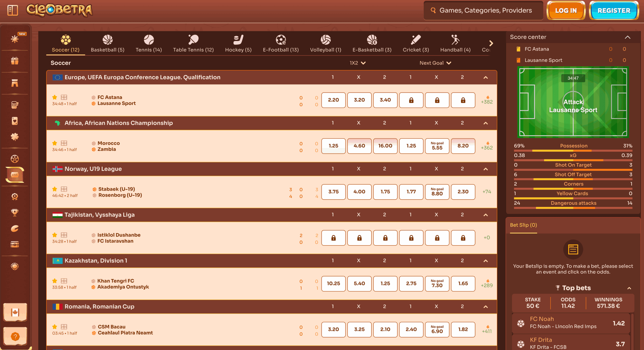
Task: Open pitch view icon for FC Astana match
Action: [x=64, y=97]
